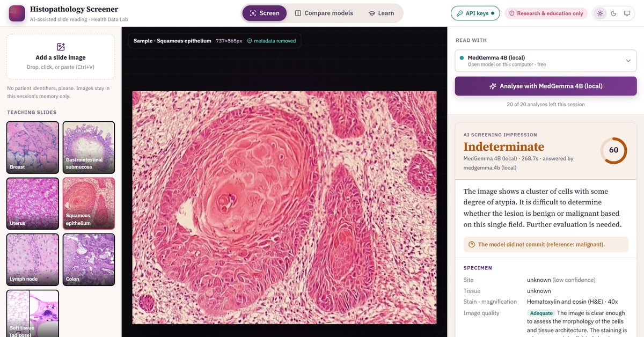The height and width of the screenshot is (337, 644).
Task: Open the API keys button
Action: click(x=475, y=13)
